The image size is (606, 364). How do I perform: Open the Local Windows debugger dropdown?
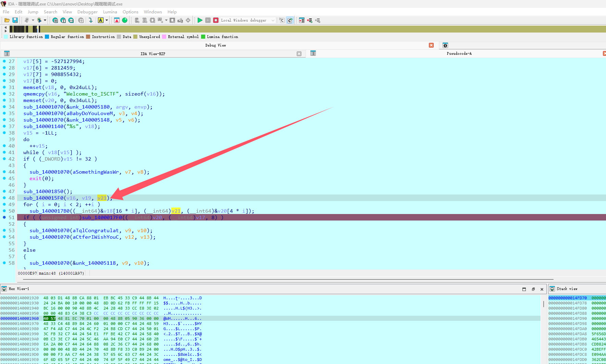272,20
